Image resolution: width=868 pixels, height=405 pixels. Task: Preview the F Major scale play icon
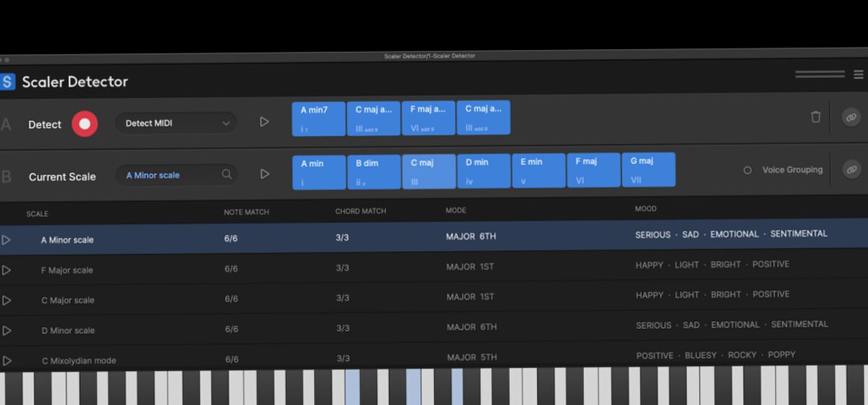pos(7,270)
